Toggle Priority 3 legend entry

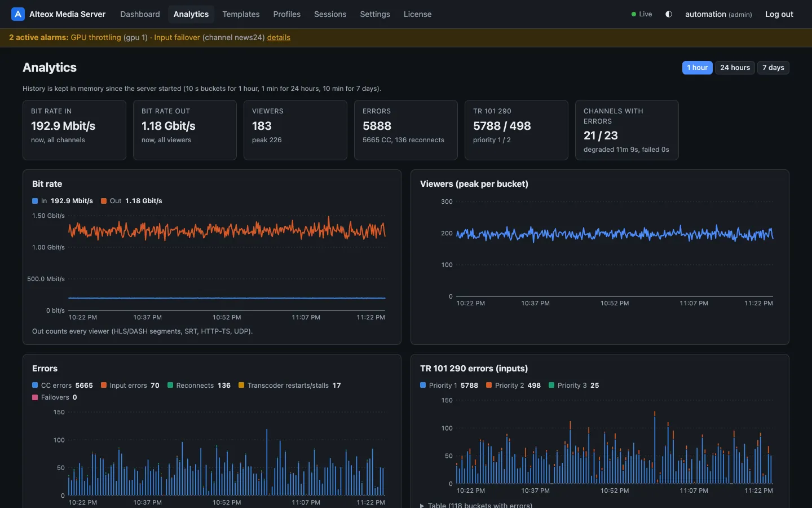coord(574,386)
